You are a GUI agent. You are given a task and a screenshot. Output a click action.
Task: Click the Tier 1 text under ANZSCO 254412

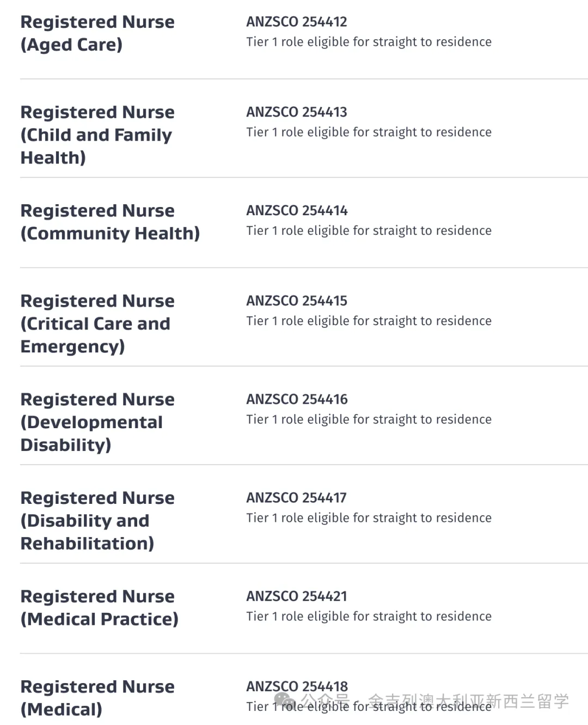[369, 42]
